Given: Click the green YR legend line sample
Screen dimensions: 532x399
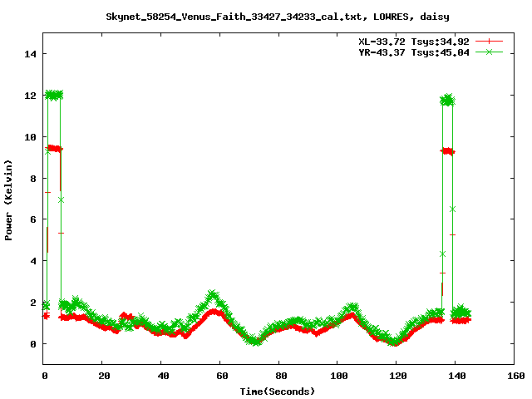Looking at the screenshot, I should click(x=489, y=52).
